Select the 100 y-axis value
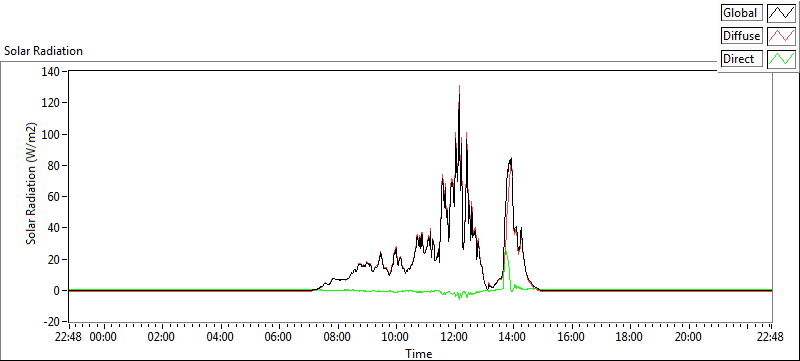Screen dimensions: 800x361 coord(51,135)
